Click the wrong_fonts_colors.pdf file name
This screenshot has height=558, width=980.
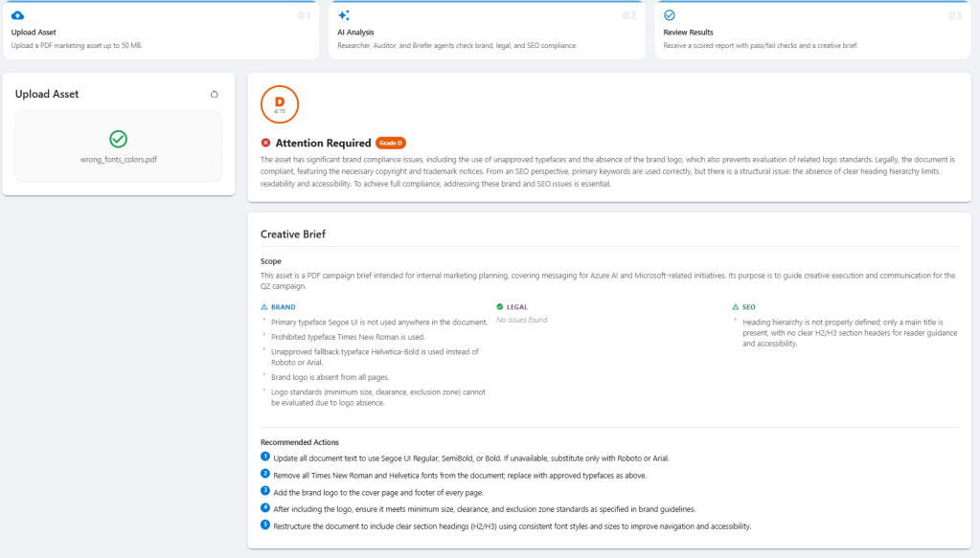tap(118, 160)
